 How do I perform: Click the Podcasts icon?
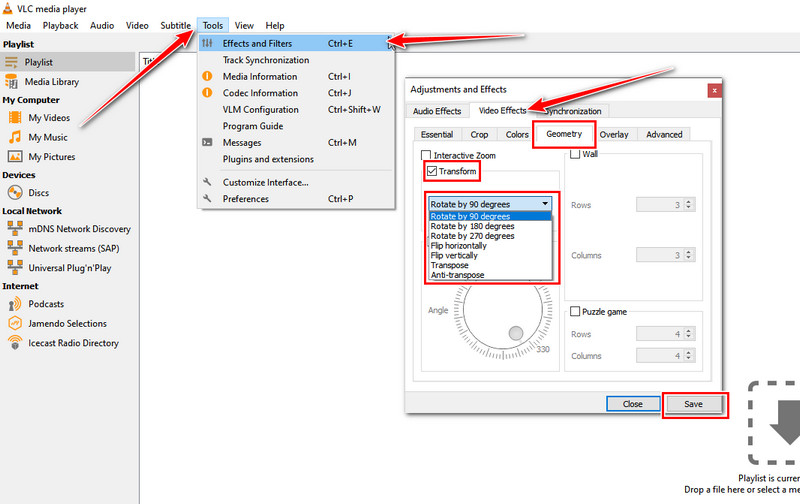click(15, 304)
